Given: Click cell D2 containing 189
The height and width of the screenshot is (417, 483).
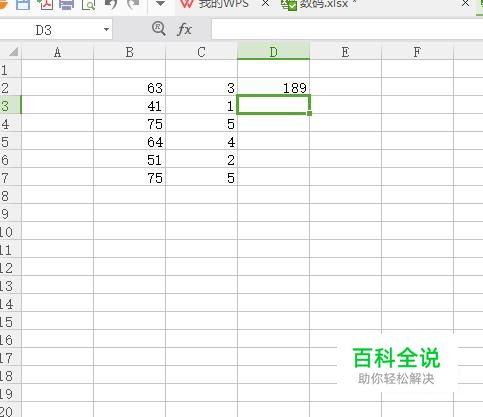Looking at the screenshot, I should 273,88.
